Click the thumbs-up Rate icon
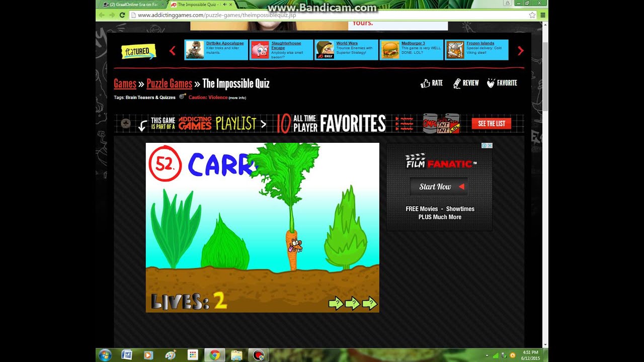 425,83
